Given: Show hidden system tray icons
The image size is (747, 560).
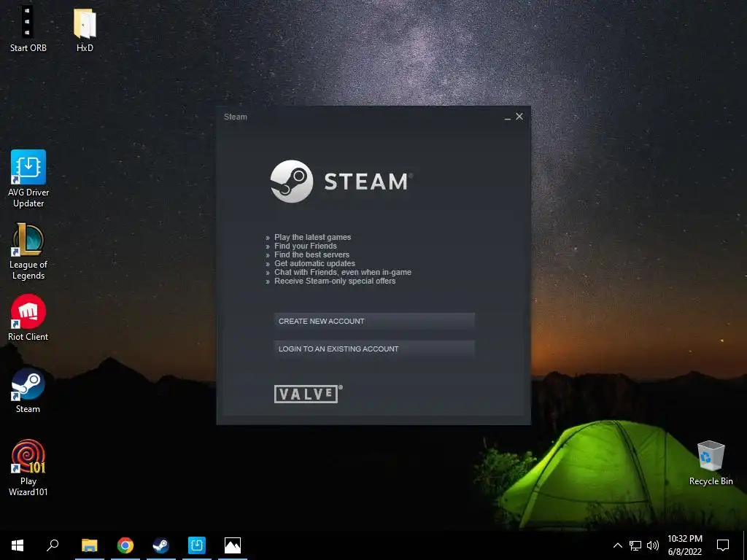Looking at the screenshot, I should pyautogui.click(x=617, y=545).
